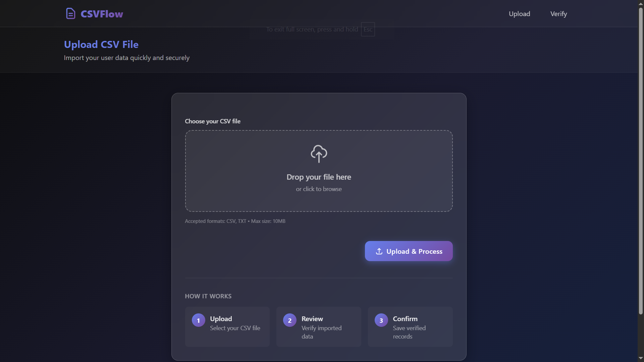Click the 'Verify imported data' description
The image size is (644, 362).
pyautogui.click(x=321, y=332)
